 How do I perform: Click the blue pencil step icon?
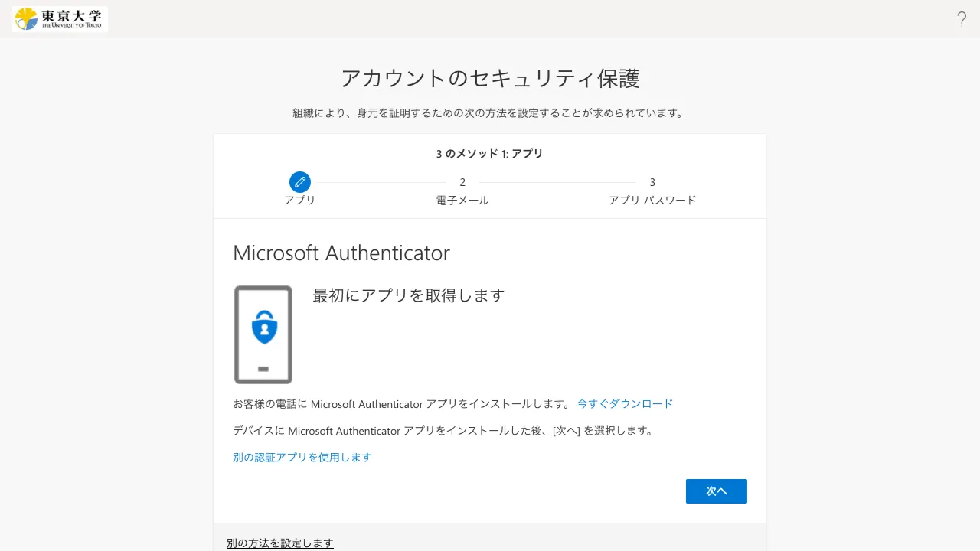coord(299,182)
